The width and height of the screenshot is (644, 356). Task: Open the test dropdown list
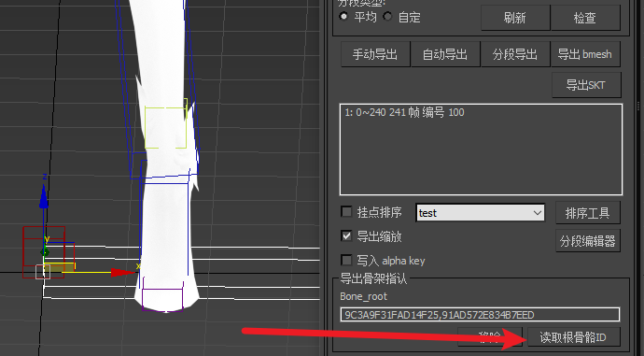[x=480, y=213]
